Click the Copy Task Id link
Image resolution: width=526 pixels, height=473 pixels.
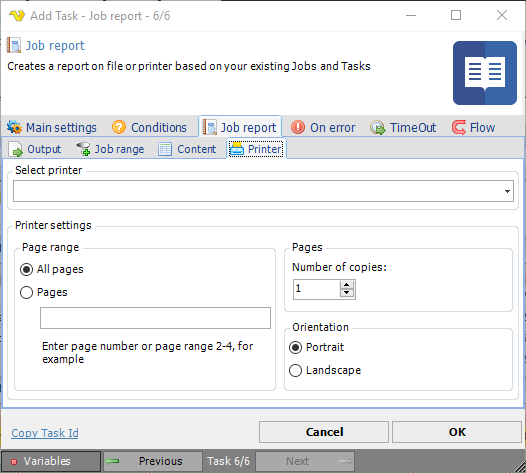[45, 433]
